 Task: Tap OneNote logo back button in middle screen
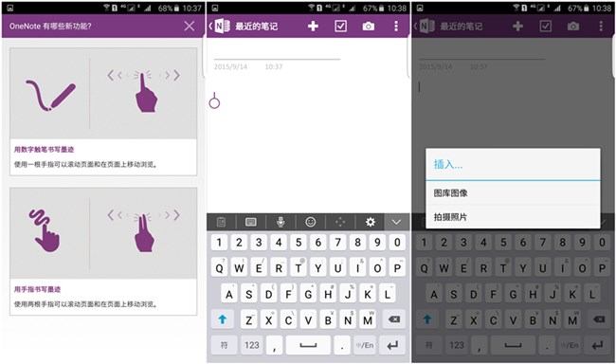[x=220, y=27]
